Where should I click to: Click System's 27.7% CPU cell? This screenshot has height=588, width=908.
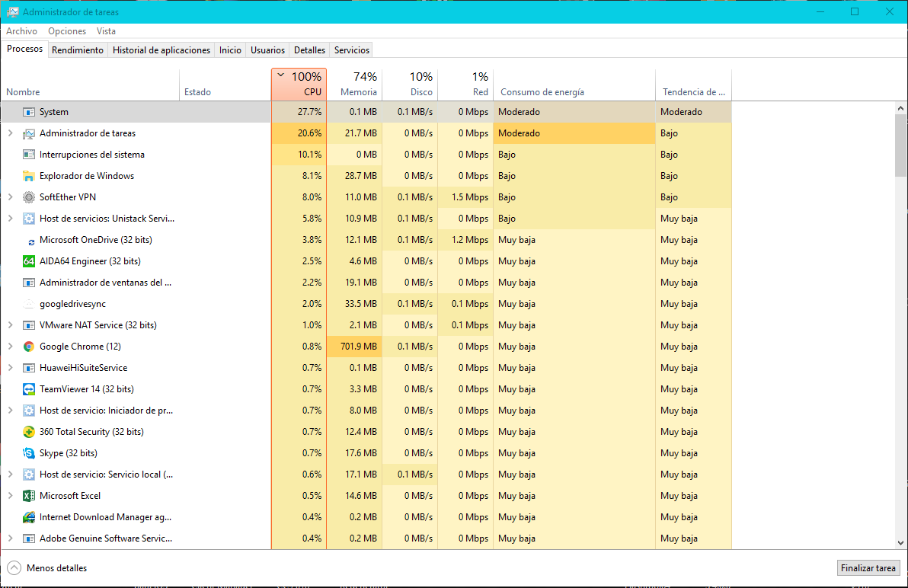pos(299,112)
